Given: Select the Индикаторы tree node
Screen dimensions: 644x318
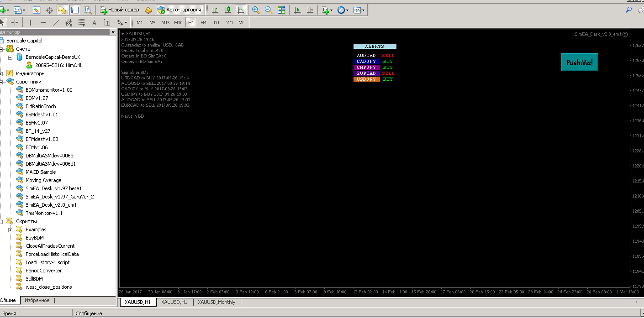Looking at the screenshot, I should click(31, 73).
